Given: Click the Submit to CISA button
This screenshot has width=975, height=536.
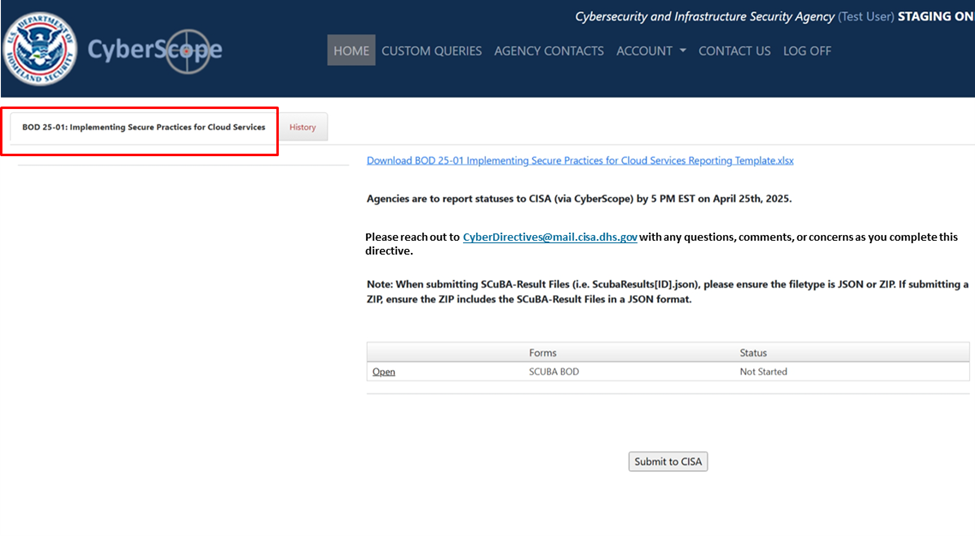Looking at the screenshot, I should (x=668, y=461).
